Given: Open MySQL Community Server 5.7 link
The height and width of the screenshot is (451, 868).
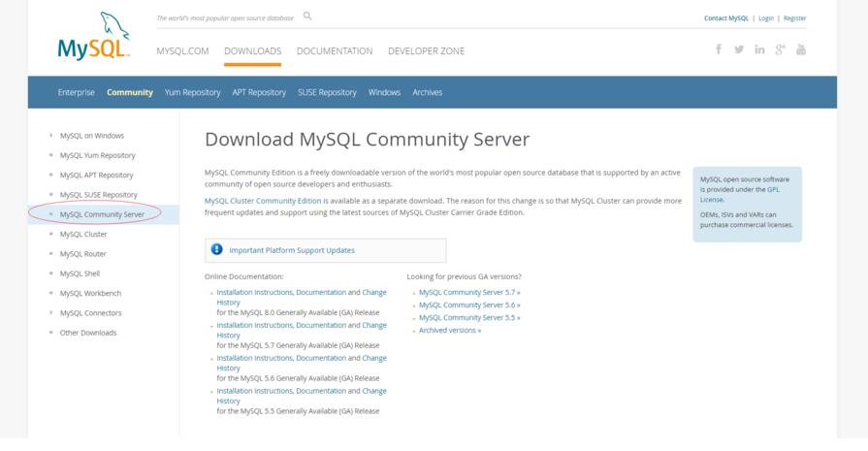Looking at the screenshot, I should tap(469, 292).
